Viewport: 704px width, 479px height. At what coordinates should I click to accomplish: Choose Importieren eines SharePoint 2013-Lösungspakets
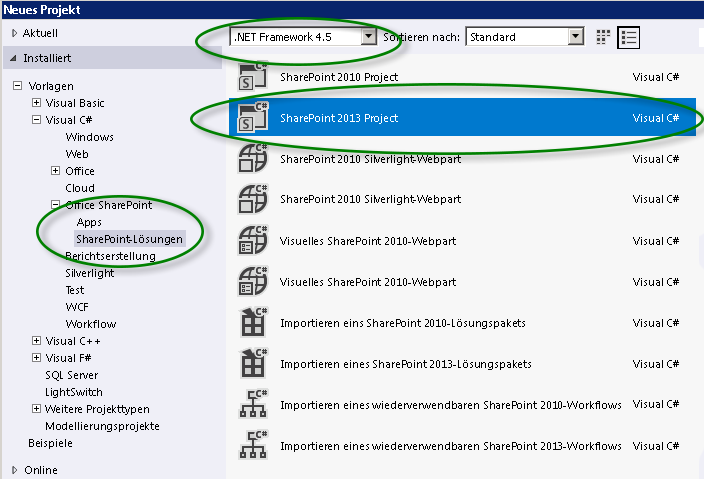(x=406, y=364)
